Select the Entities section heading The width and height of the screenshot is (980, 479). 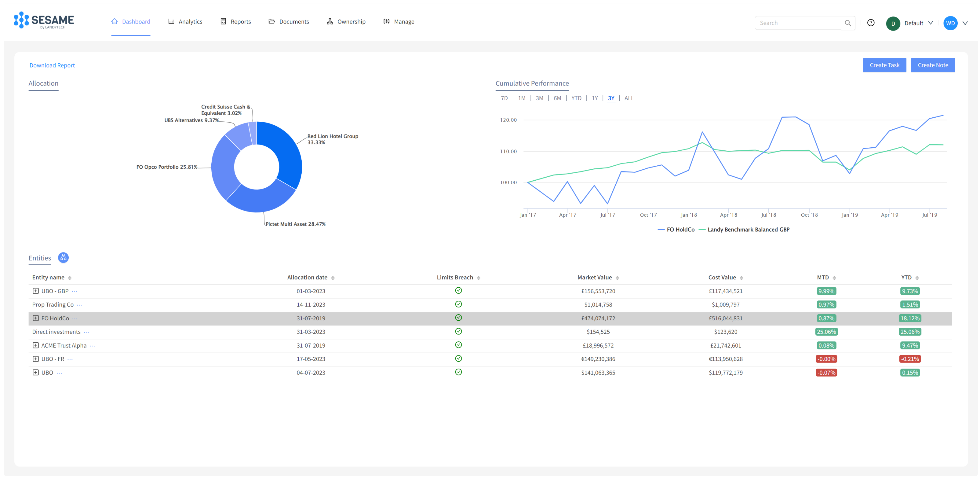[40, 258]
